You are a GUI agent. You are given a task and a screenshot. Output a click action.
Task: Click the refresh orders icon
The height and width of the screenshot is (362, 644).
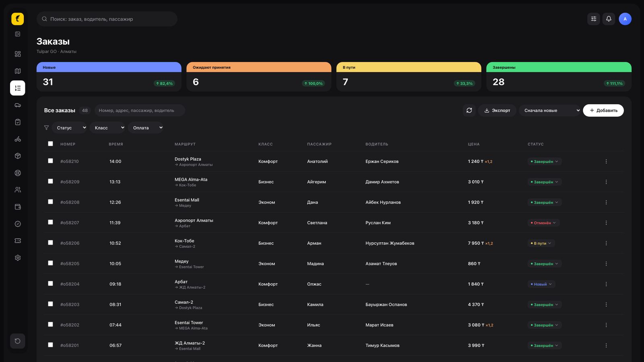point(469,110)
